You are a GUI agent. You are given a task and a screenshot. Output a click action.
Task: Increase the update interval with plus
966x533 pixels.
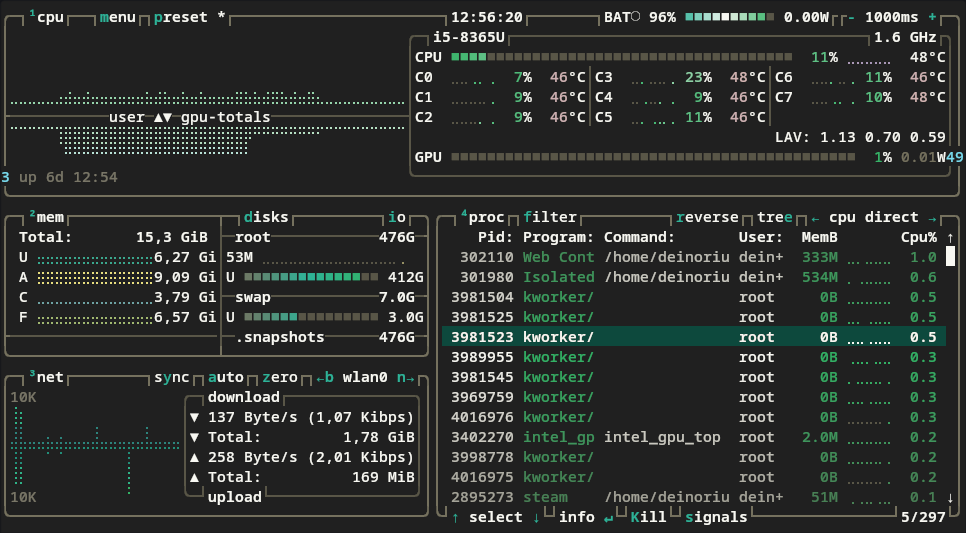[932, 17]
